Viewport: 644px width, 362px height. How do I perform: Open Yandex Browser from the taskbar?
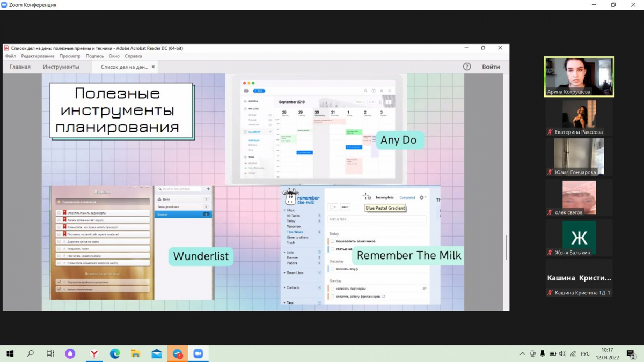94,354
